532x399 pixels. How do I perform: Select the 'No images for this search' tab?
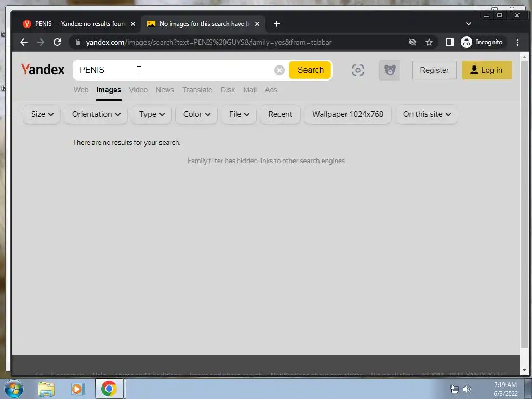tap(203, 24)
